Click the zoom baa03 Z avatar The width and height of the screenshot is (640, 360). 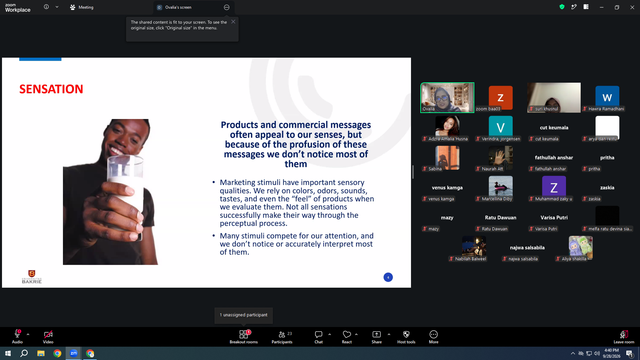coord(500,97)
